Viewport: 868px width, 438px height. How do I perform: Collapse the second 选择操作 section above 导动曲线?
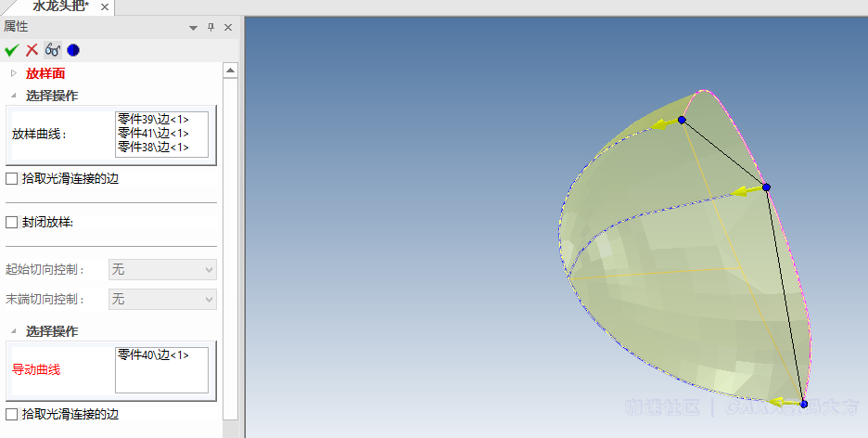[14, 331]
